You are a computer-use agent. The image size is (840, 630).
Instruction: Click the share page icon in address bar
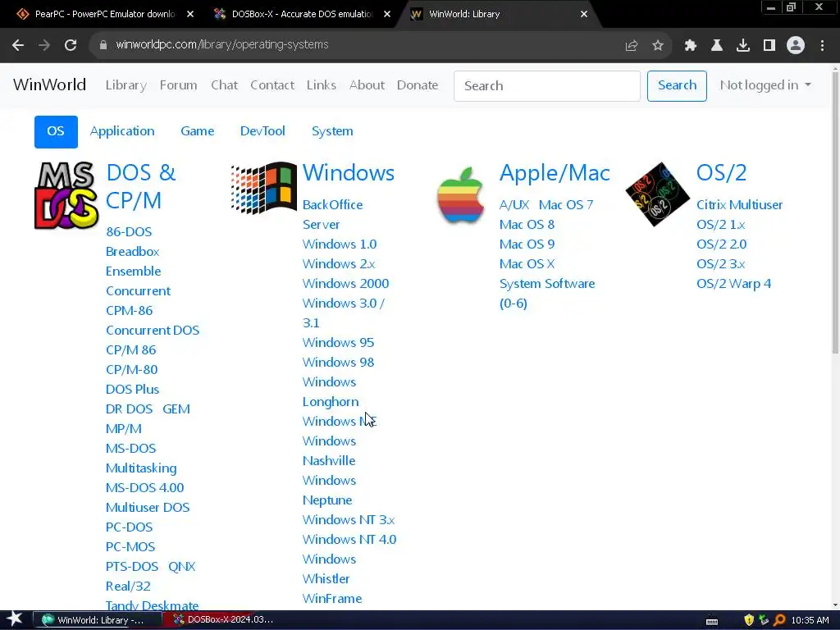tap(631, 46)
